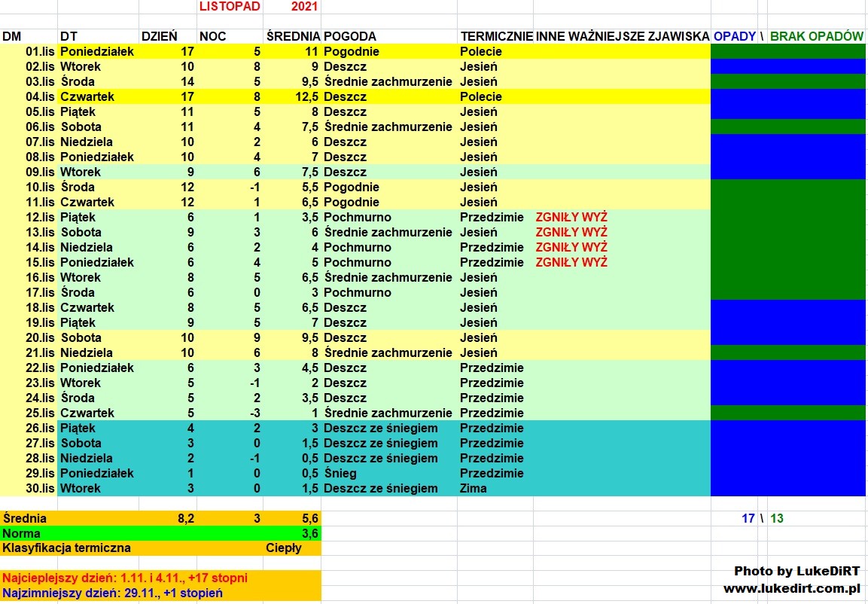The image size is (868, 604).
Task: Click the Photo by LukeDiRT credit
Action: pyautogui.click(x=796, y=571)
